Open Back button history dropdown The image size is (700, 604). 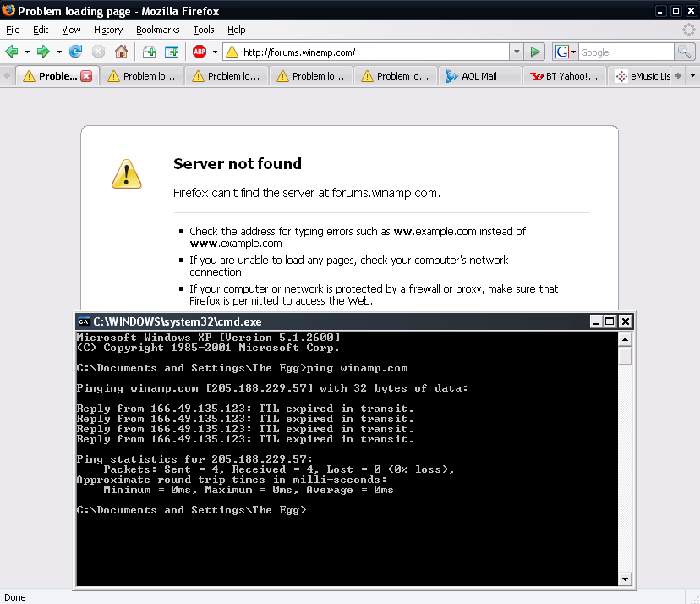pos(27,52)
